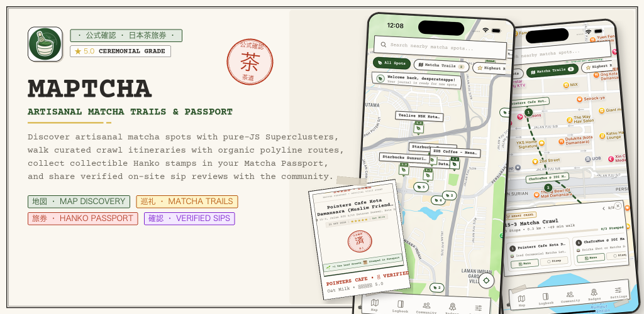The image size is (644, 314).
Task: Select Matcha Trails chip on front phone
Action: [x=441, y=65]
